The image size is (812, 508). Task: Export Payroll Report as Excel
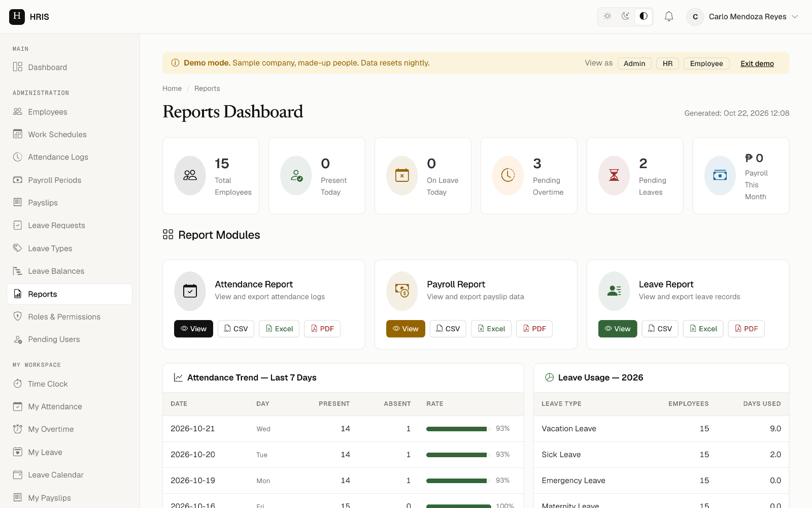click(491, 329)
